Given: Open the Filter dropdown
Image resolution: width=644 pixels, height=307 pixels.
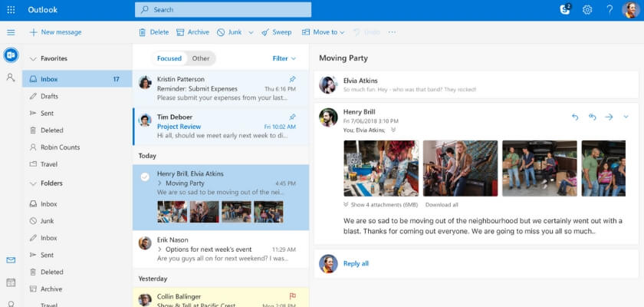Looking at the screenshot, I should (284, 58).
